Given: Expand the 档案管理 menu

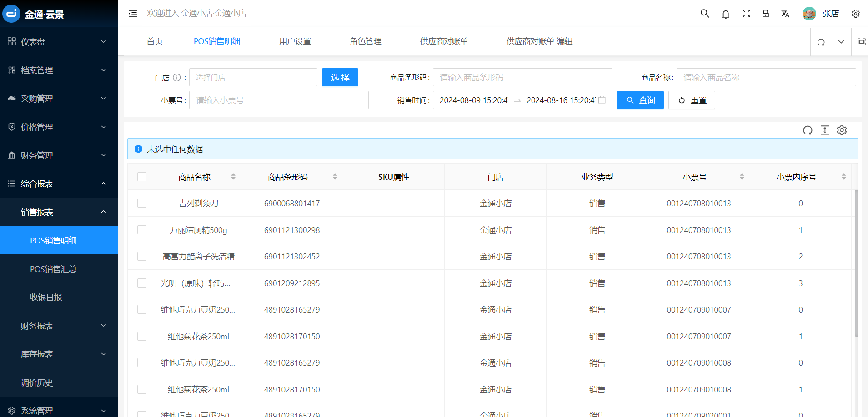Looking at the screenshot, I should [x=59, y=70].
